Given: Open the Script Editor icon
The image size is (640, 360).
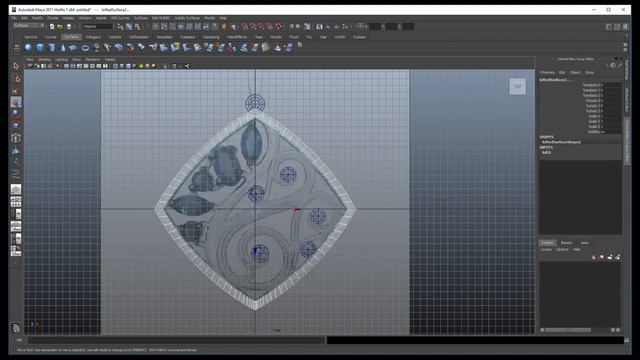Looking at the screenshot, I should [x=627, y=340].
